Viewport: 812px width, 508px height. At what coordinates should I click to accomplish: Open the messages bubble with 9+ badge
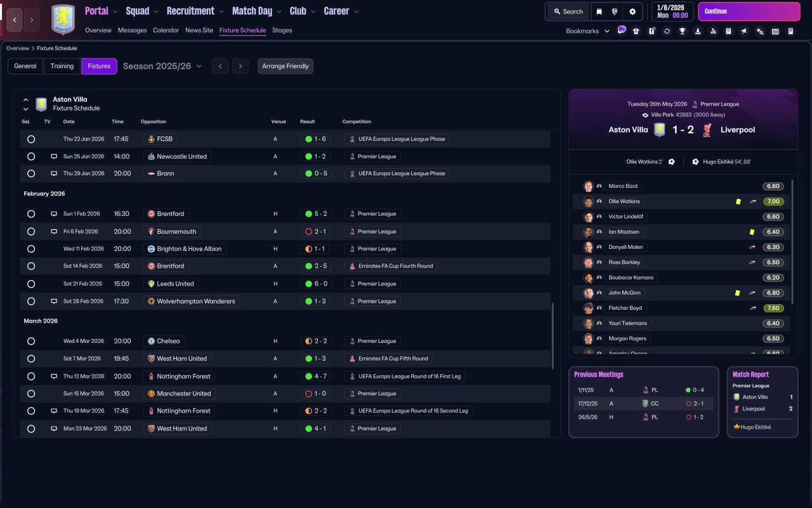point(621,30)
